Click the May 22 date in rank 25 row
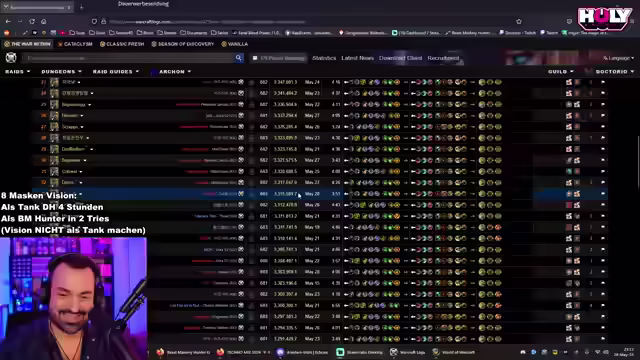This screenshot has width=640, height=360. click(x=312, y=104)
